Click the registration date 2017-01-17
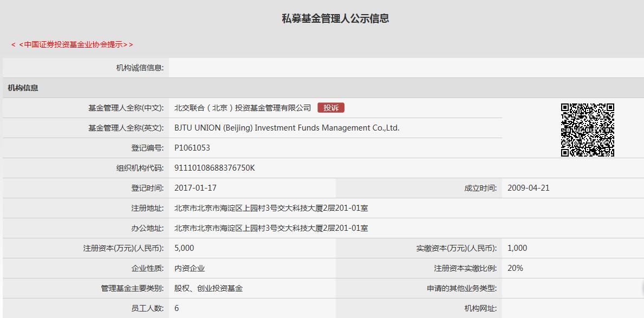Screen dimensions: 644x318 point(196,188)
